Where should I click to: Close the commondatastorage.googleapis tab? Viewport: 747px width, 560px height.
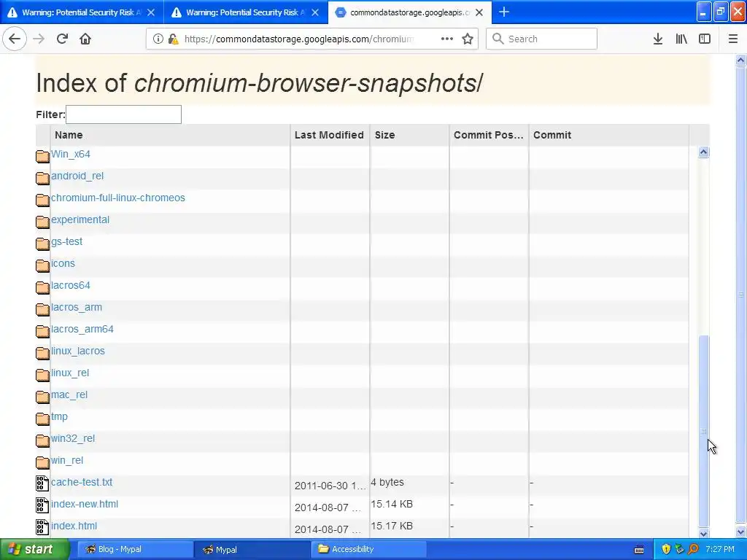pyautogui.click(x=479, y=12)
